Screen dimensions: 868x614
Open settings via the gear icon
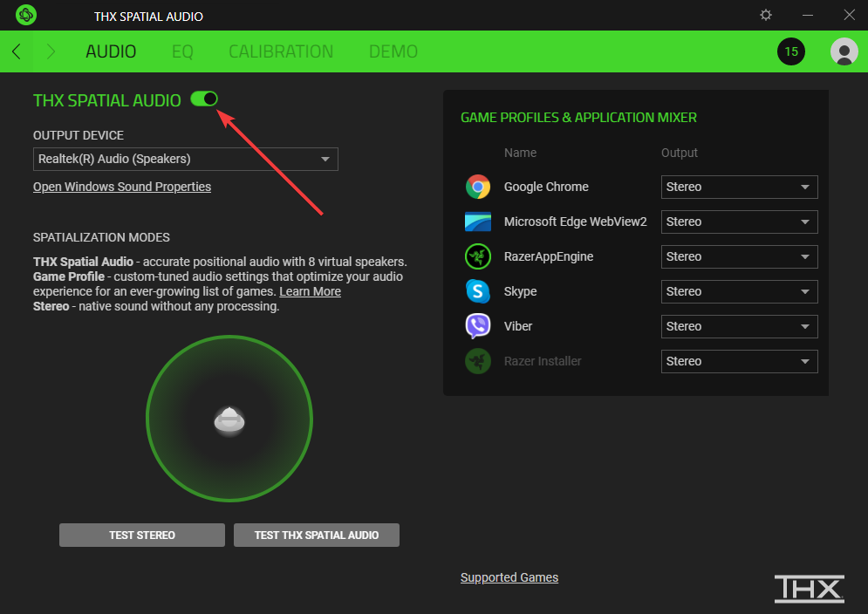point(766,15)
